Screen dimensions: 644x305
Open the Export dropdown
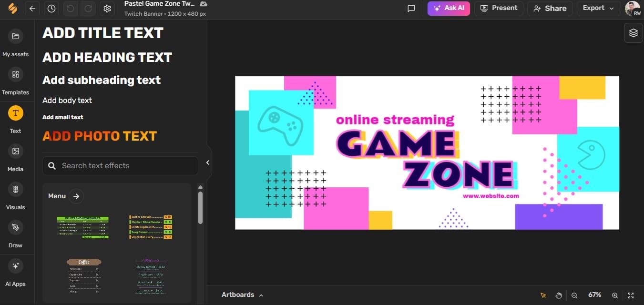[x=598, y=8]
